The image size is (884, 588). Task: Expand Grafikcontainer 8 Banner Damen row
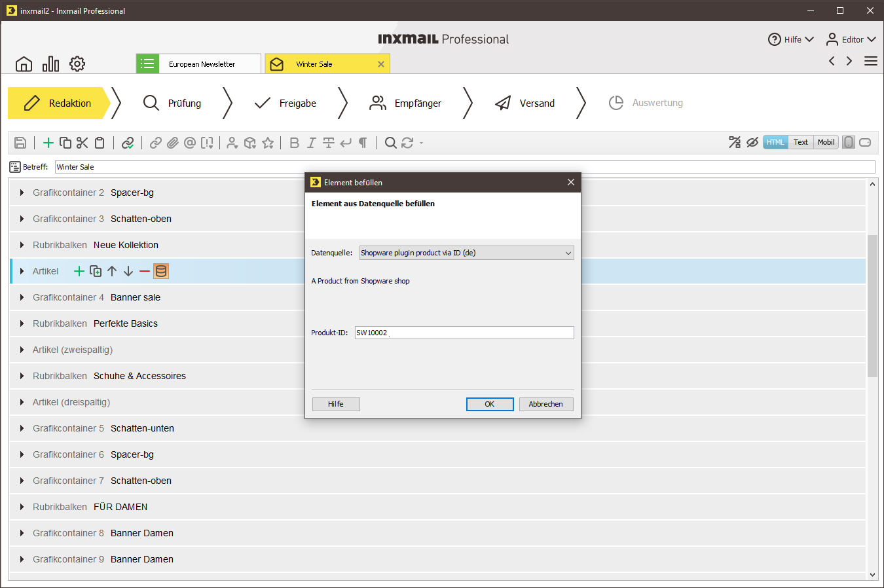pyautogui.click(x=22, y=533)
